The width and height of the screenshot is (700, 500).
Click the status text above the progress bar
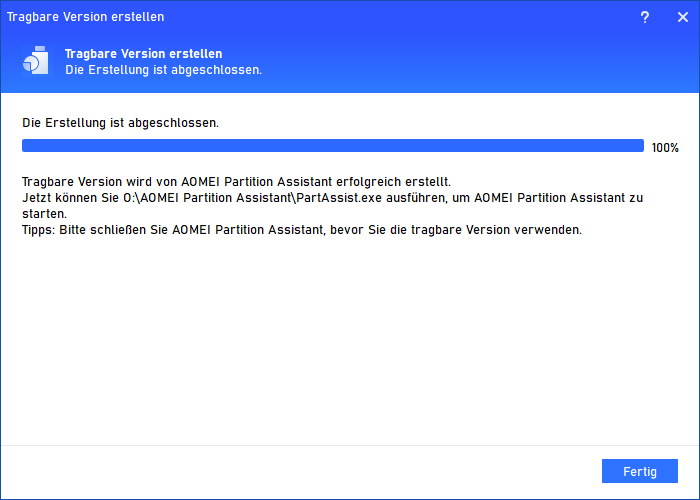(120, 123)
